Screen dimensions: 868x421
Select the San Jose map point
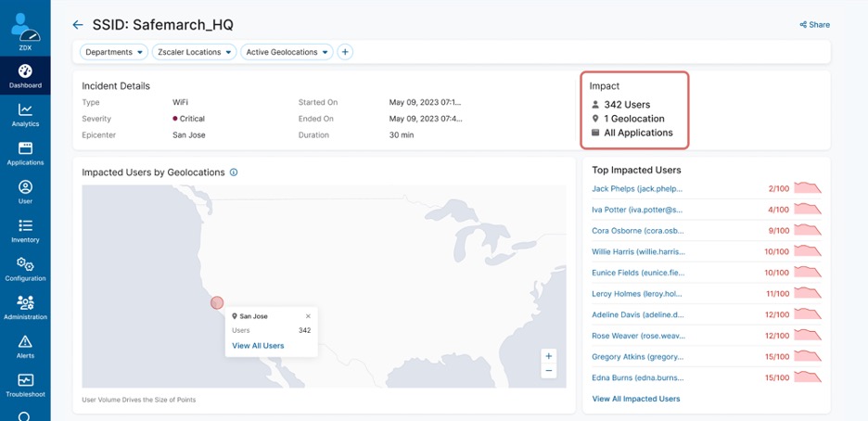(x=217, y=302)
